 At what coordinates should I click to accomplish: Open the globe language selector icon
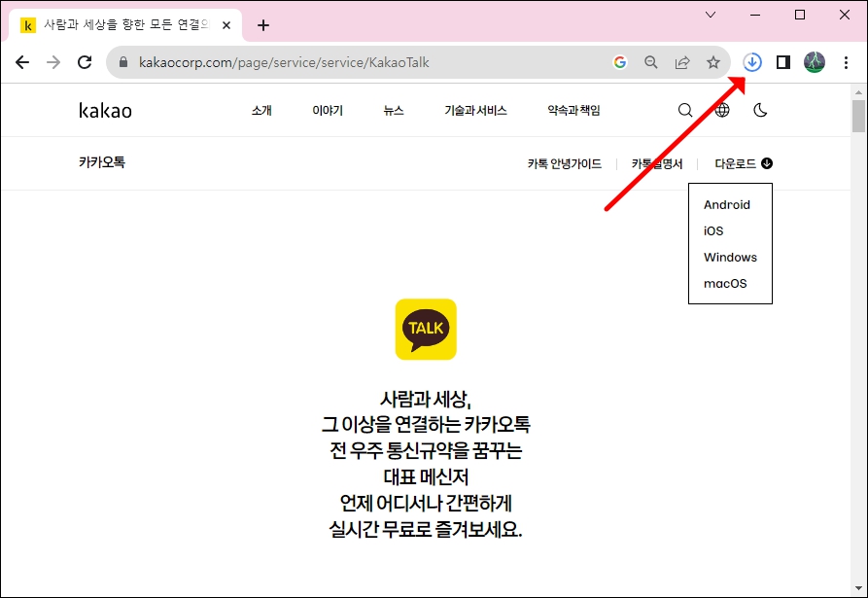(x=721, y=110)
